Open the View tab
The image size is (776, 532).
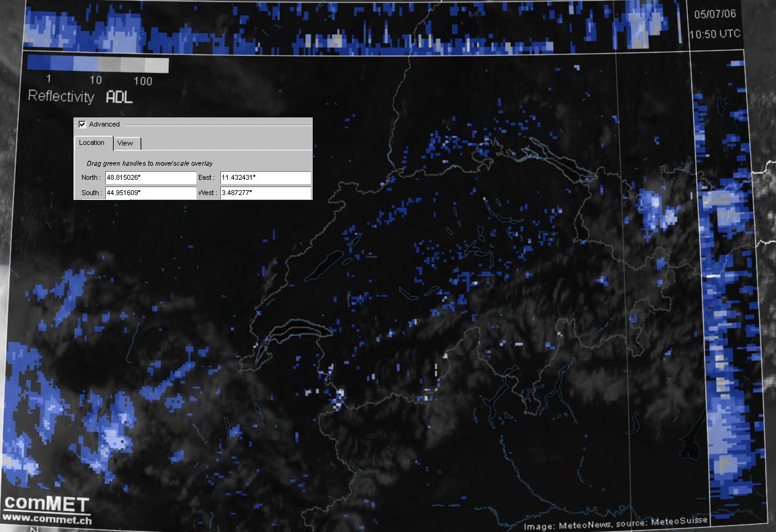click(126, 144)
